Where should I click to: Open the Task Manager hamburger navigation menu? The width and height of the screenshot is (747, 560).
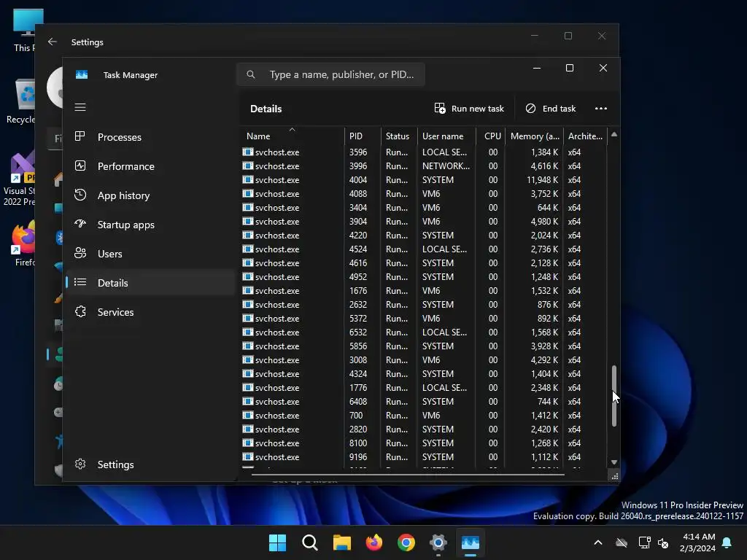(80, 107)
